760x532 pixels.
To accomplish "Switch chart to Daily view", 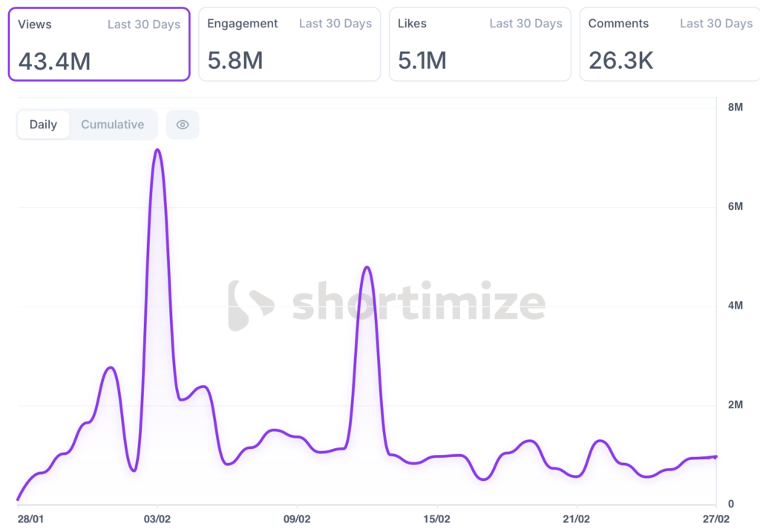I will 43,125.
